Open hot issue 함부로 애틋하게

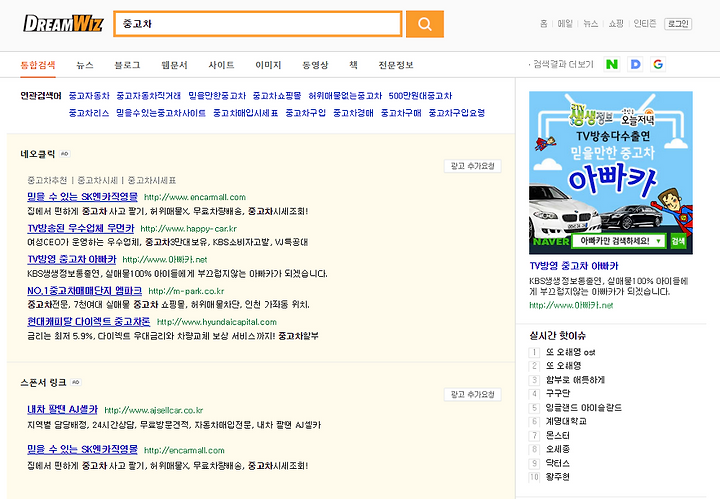(x=575, y=380)
